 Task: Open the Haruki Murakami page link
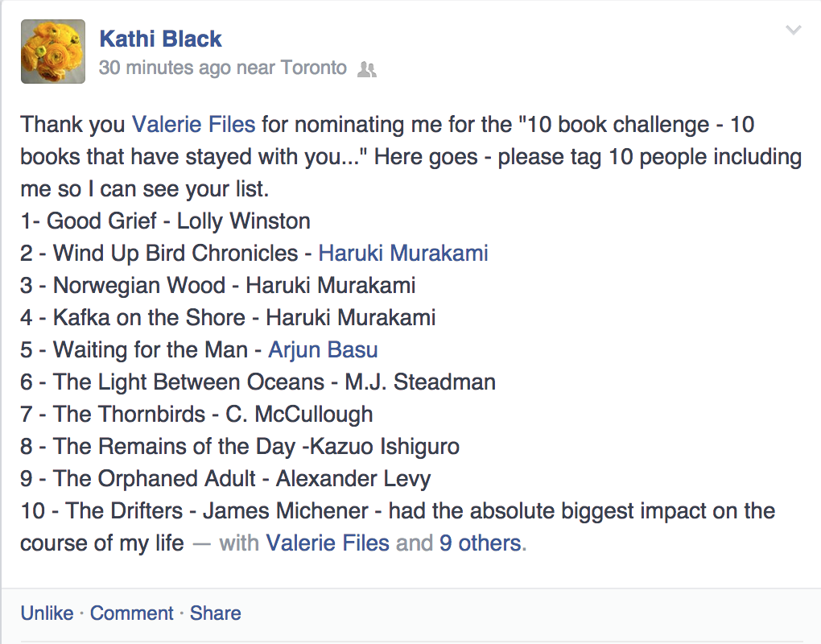[x=403, y=254]
